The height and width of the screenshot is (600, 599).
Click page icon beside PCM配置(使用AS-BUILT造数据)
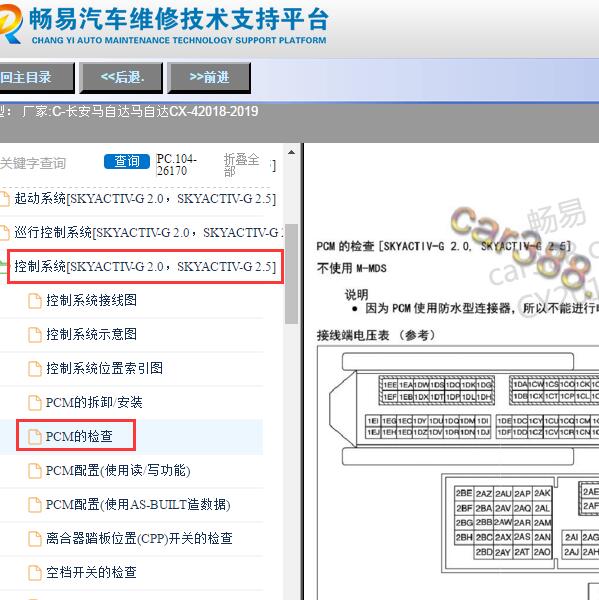click(35, 505)
